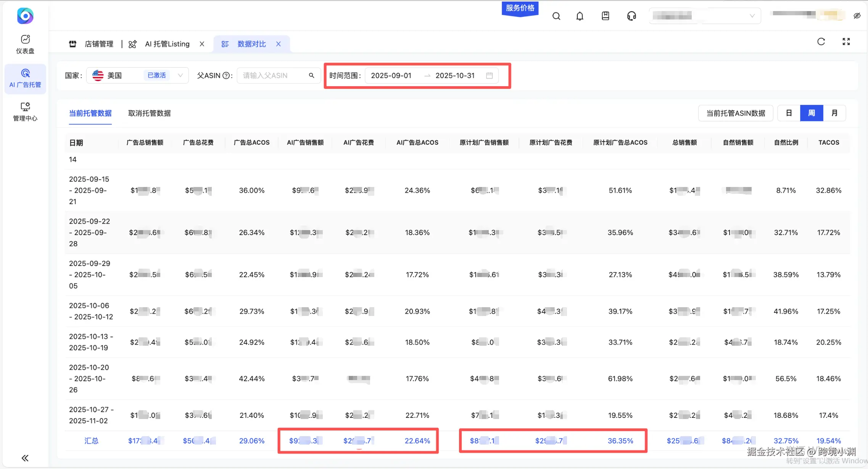Open the notification bell icon
The image size is (868, 469).
click(x=580, y=16)
